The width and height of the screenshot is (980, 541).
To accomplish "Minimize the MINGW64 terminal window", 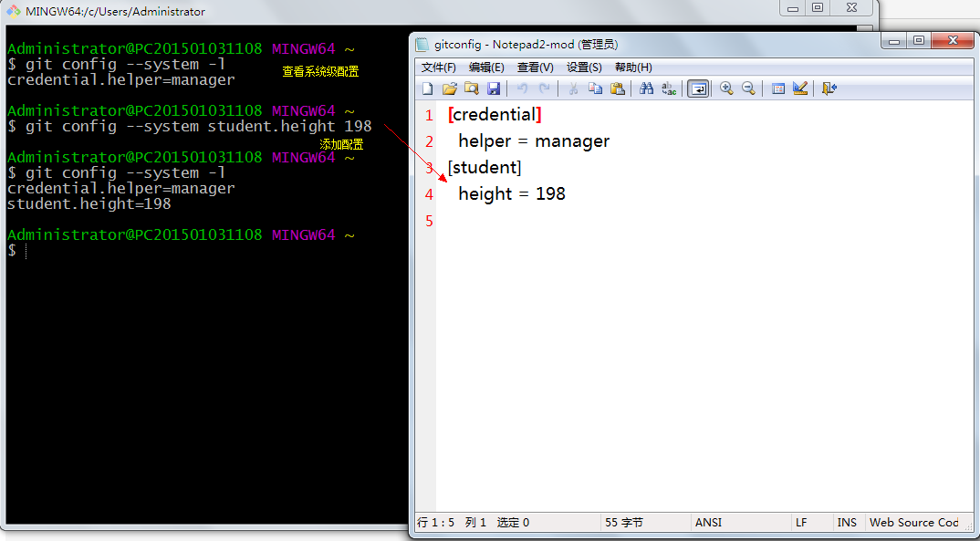I will pyautogui.click(x=793, y=7).
